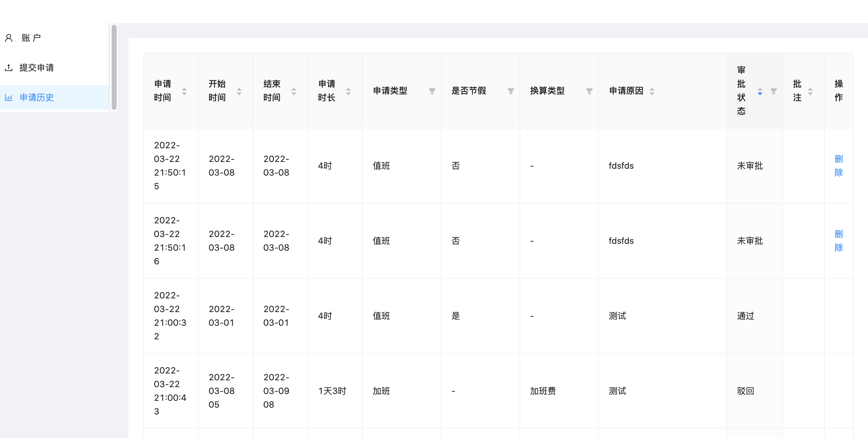Delete the application submitted at 21:50:15
The height and width of the screenshot is (438, 868).
pos(838,165)
